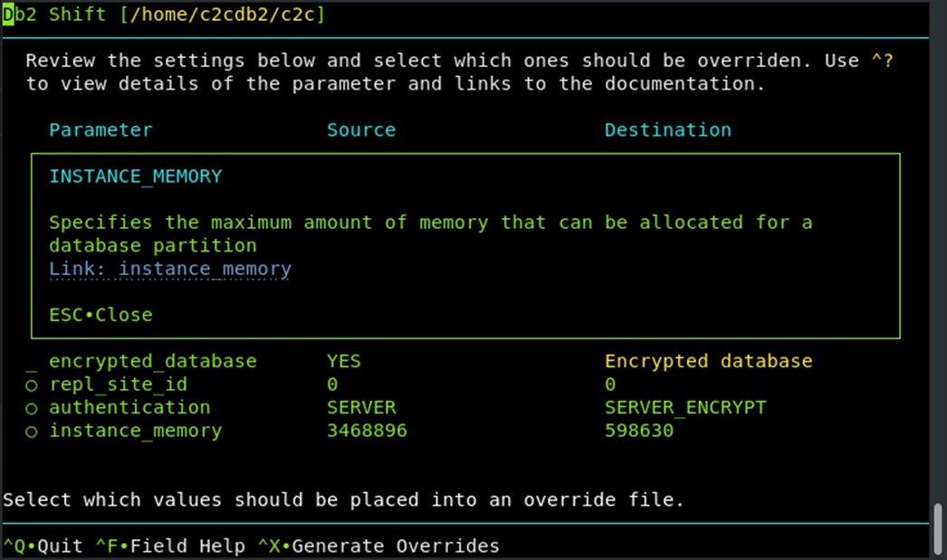Open the ^? help indicator
Image resolution: width=947 pixels, height=560 pixels.
click(882, 60)
